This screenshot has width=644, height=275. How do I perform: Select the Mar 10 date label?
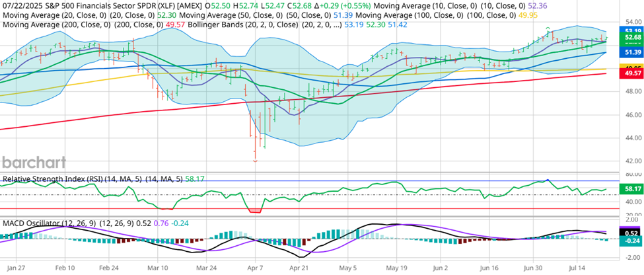(159, 267)
